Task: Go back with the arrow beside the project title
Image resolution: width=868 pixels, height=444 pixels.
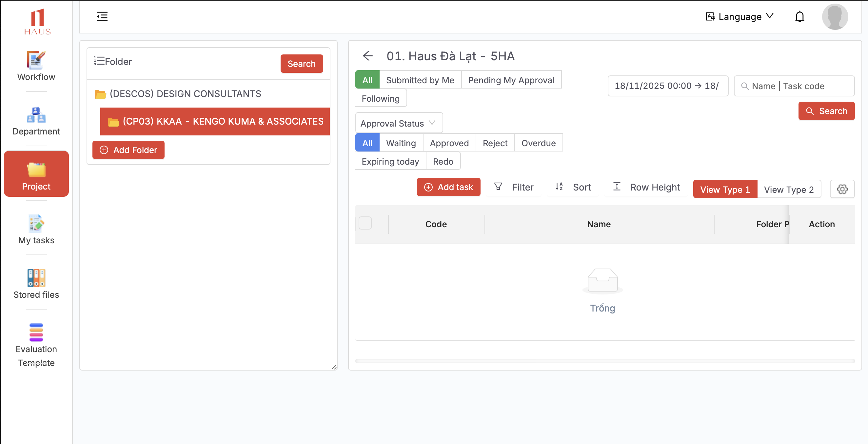Action: pyautogui.click(x=367, y=56)
